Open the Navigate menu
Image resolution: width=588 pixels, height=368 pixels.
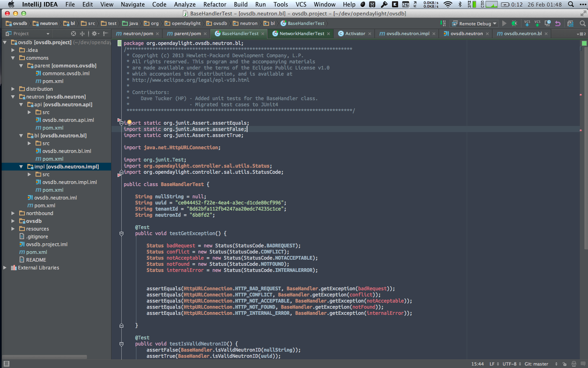133,4
